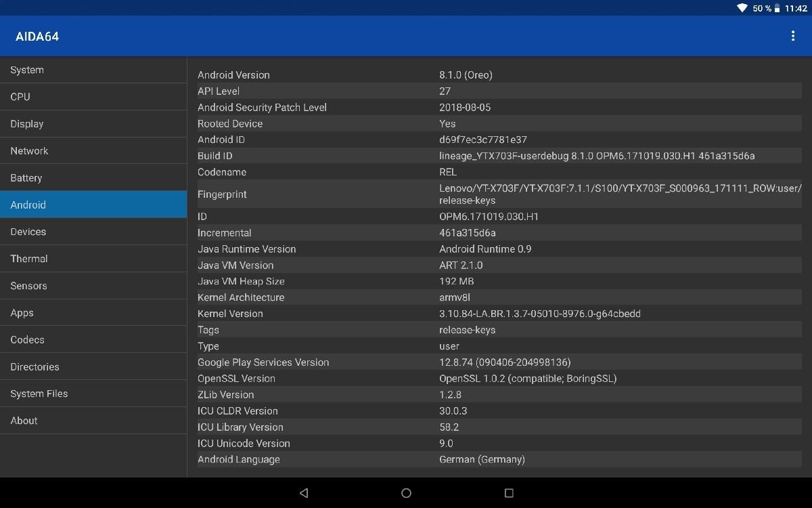
Task: Select the ID value OPM6.171019.030.H1
Action: (489, 217)
